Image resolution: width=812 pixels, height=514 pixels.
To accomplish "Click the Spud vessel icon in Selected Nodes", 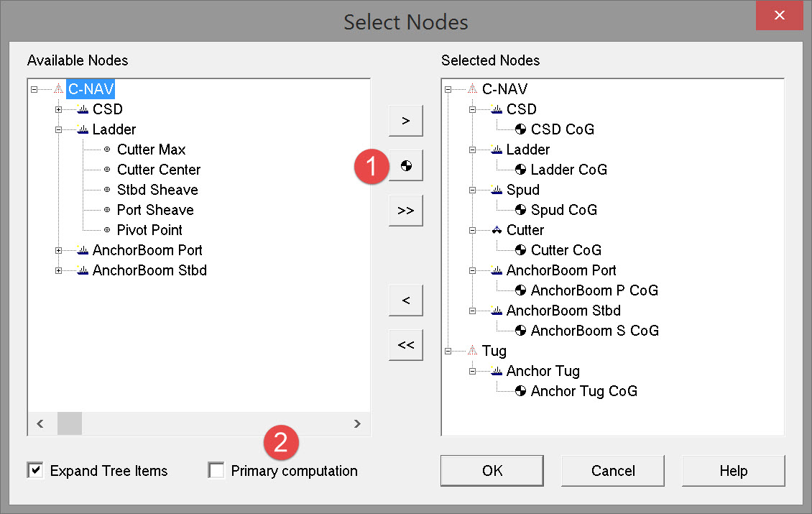I will [497, 190].
